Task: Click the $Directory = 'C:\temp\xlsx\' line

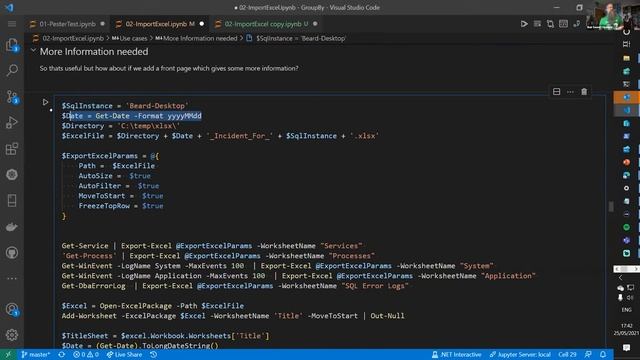Action: [x=120, y=126]
